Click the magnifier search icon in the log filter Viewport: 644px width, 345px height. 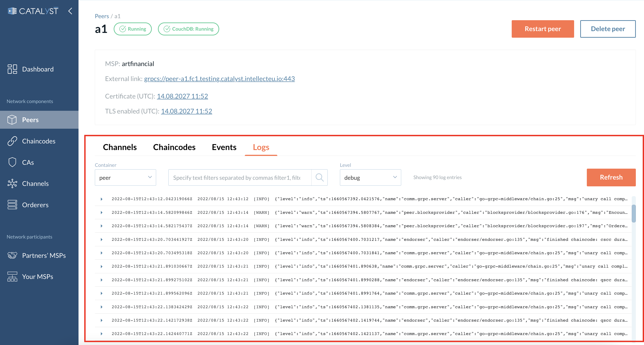click(x=319, y=177)
